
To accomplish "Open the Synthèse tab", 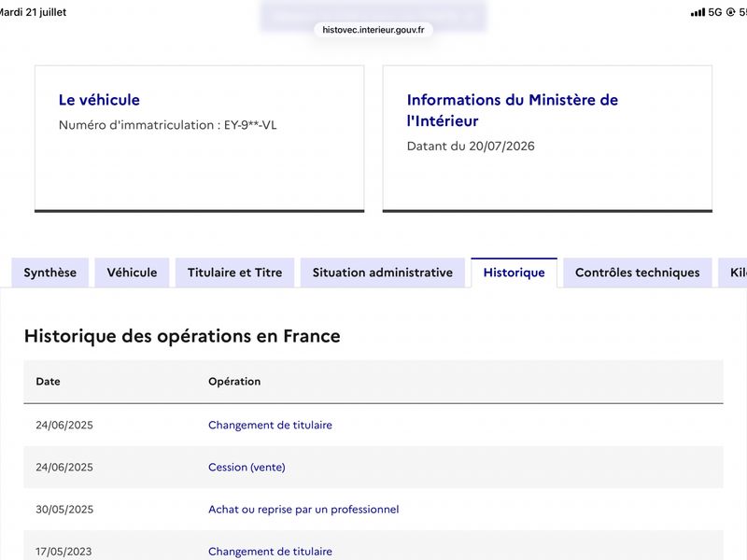I will [x=50, y=273].
